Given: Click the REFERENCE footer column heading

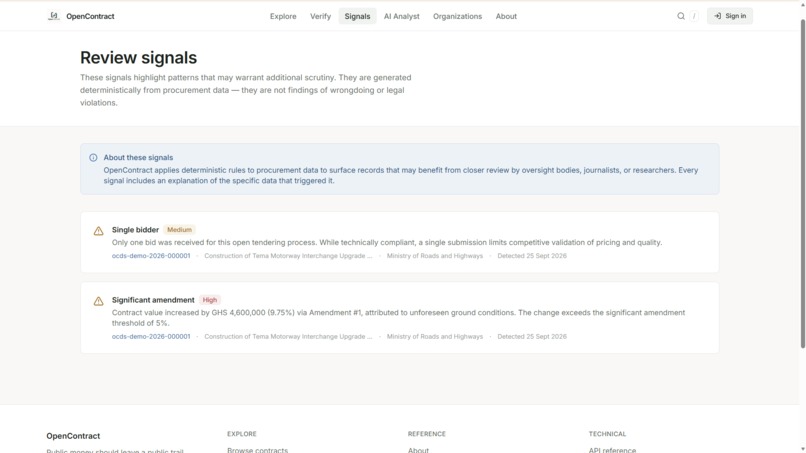Looking at the screenshot, I should pyautogui.click(x=427, y=434).
